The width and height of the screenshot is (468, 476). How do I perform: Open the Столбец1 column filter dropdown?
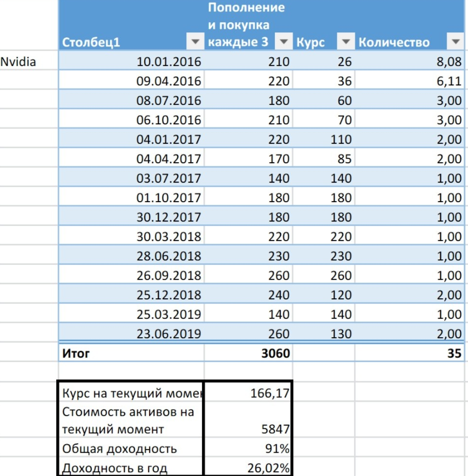coord(195,41)
